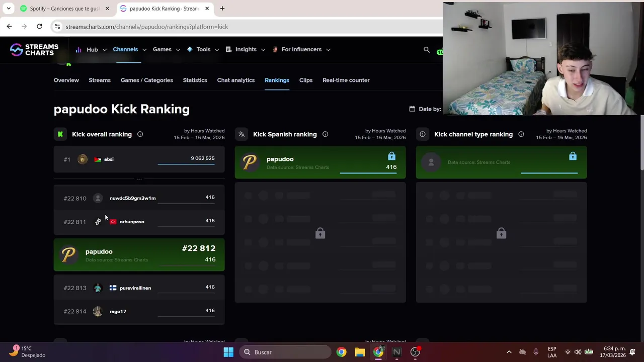Click large lock in Spanish ranking panel
This screenshot has height=362, width=644.
[x=320, y=234]
